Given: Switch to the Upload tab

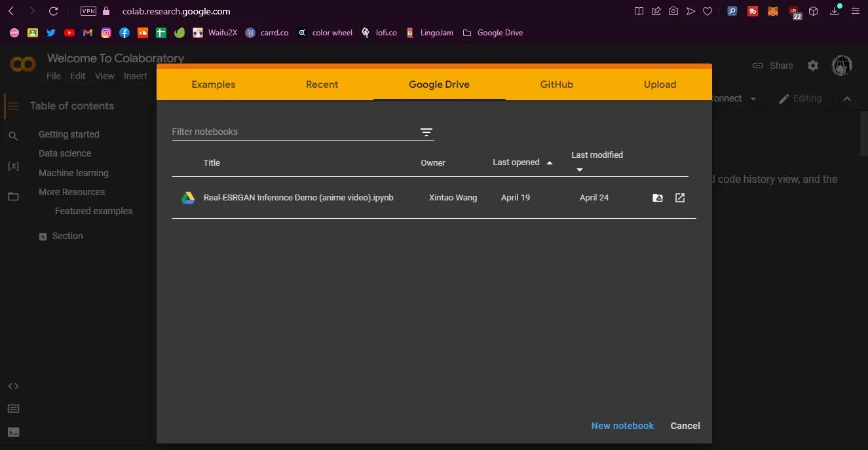Looking at the screenshot, I should pos(660,84).
